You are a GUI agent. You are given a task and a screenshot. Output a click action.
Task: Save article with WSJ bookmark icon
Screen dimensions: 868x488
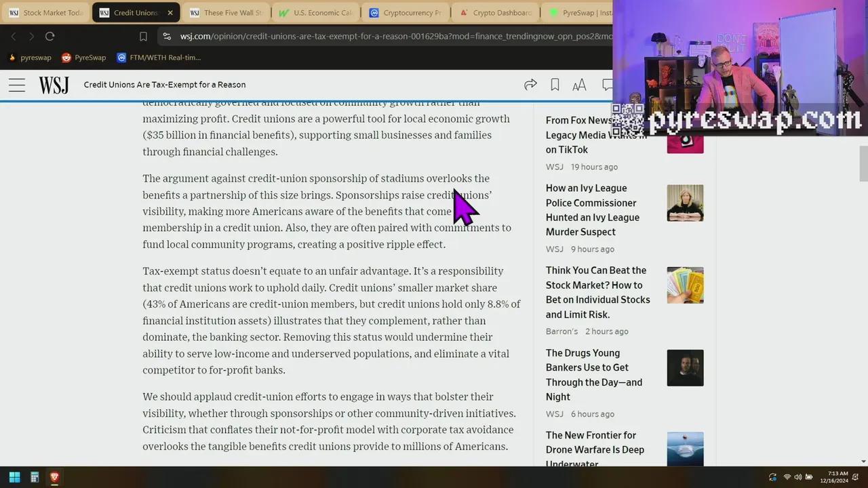point(555,85)
